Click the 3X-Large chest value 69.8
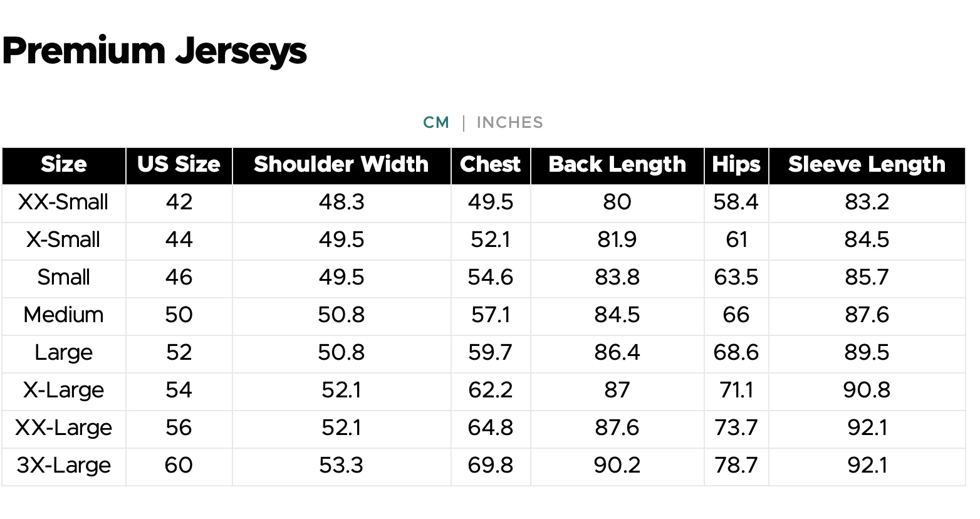The height and width of the screenshot is (519, 980). (x=490, y=466)
